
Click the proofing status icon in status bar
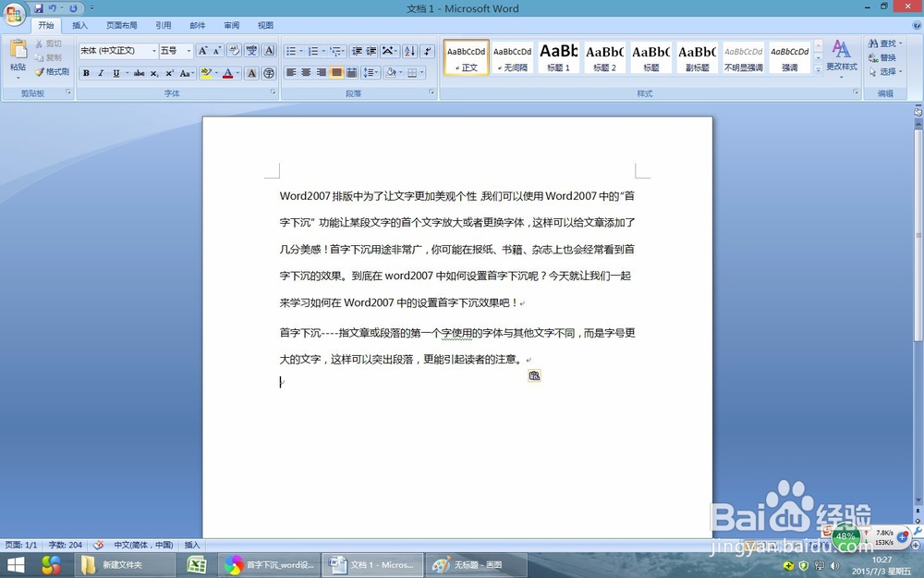(99, 545)
